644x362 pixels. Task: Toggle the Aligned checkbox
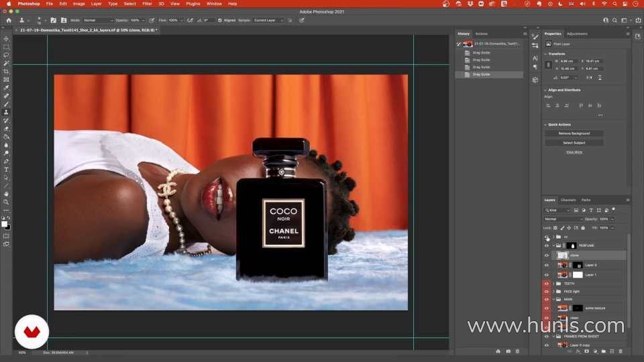(x=220, y=20)
